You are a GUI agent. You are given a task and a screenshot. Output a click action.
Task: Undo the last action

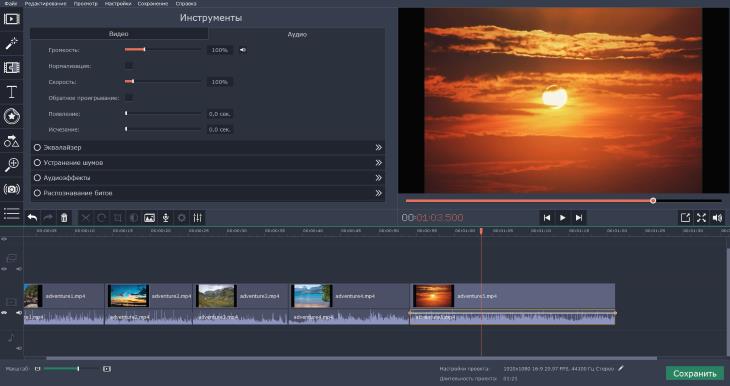(32, 217)
